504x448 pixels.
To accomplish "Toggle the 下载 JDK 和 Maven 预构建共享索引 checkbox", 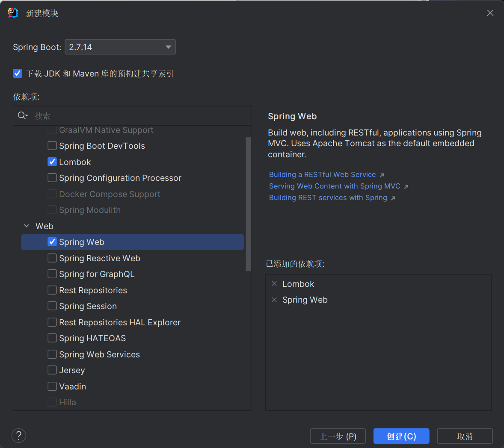I will tap(18, 73).
